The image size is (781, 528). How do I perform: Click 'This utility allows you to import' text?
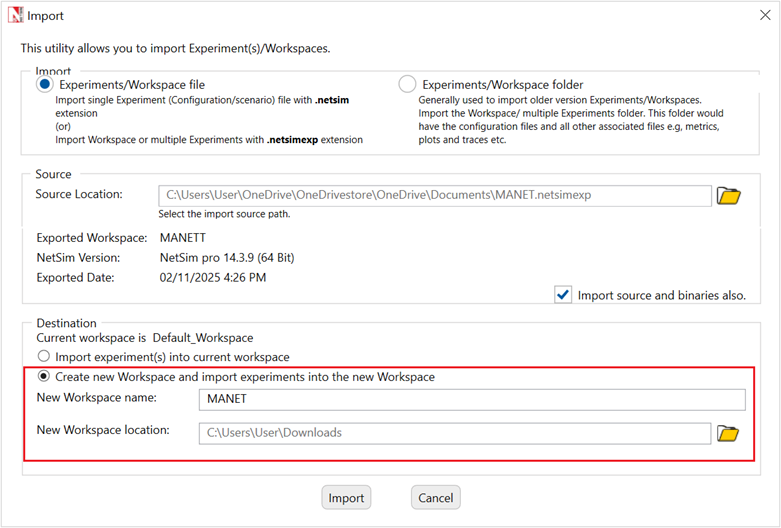tap(175, 48)
